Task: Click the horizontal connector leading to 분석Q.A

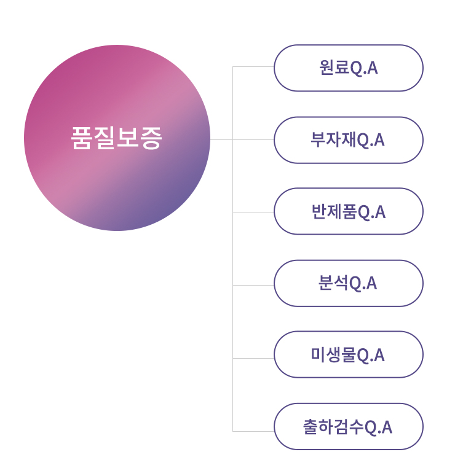Action: (x=253, y=285)
